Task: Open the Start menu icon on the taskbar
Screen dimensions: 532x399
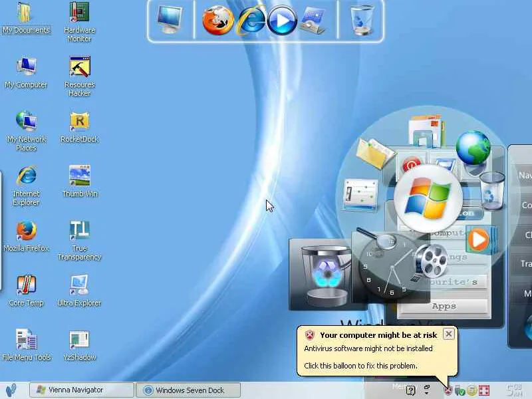Action: 11,390
